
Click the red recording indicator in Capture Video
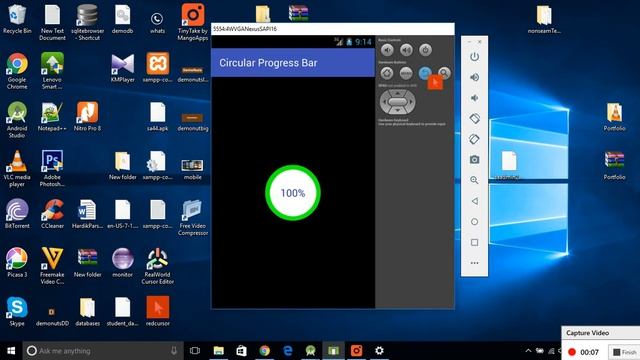(572, 352)
